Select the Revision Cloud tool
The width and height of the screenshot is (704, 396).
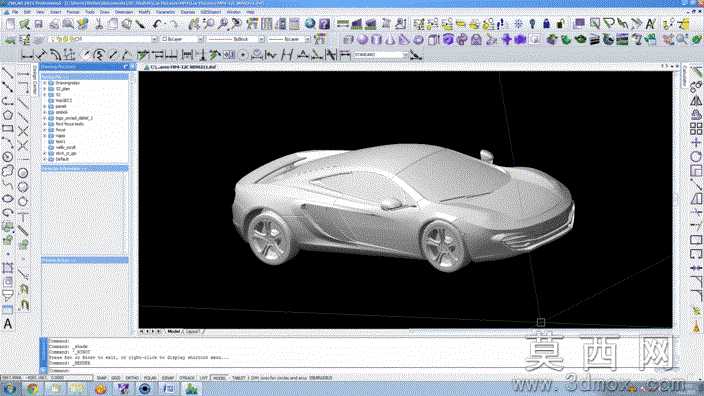pyautogui.click(x=7, y=171)
